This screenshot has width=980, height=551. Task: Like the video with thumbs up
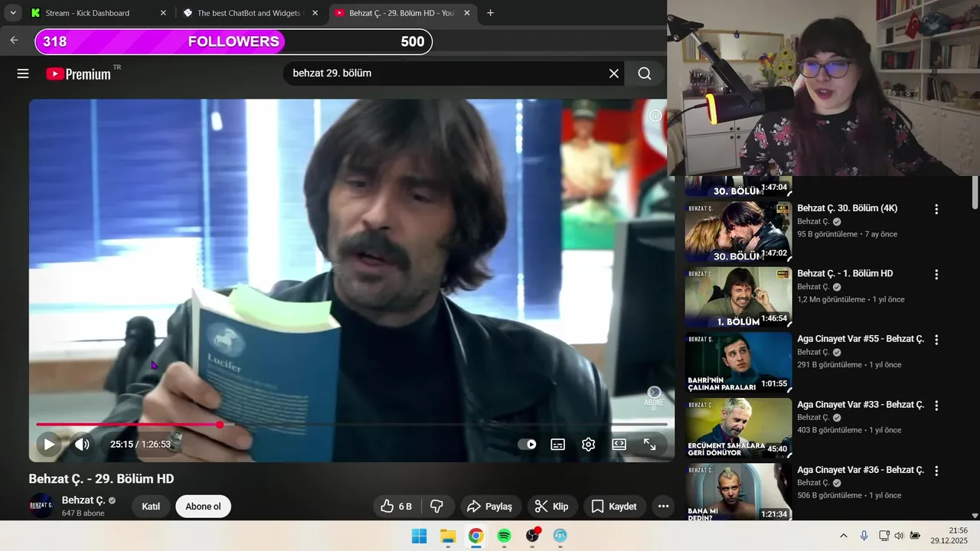click(396, 506)
